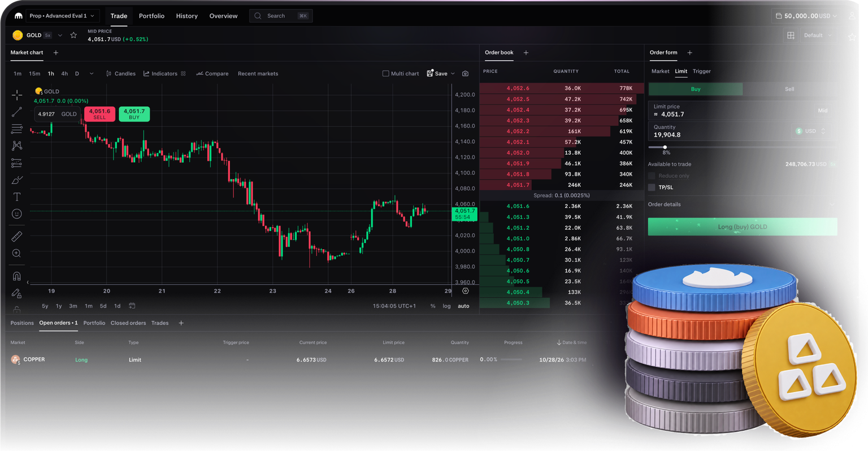Screen dimensions: 868x451
Task: Select the 4h timeframe
Action: coord(64,73)
